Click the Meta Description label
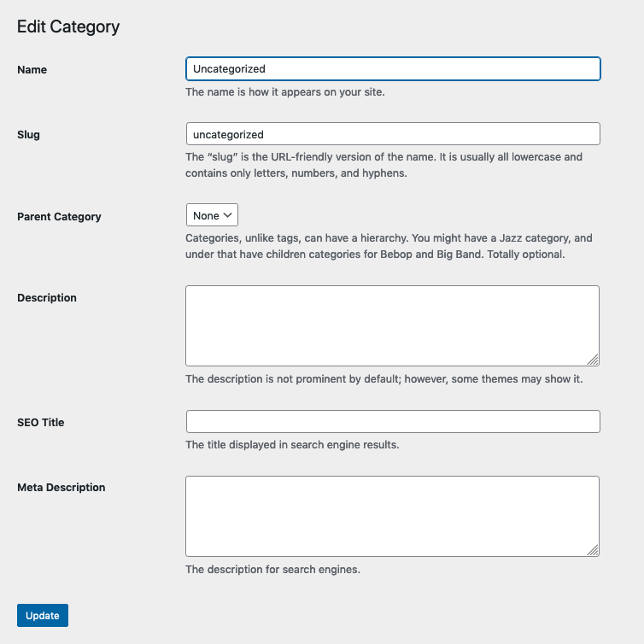This screenshot has height=644, width=644. click(x=61, y=488)
